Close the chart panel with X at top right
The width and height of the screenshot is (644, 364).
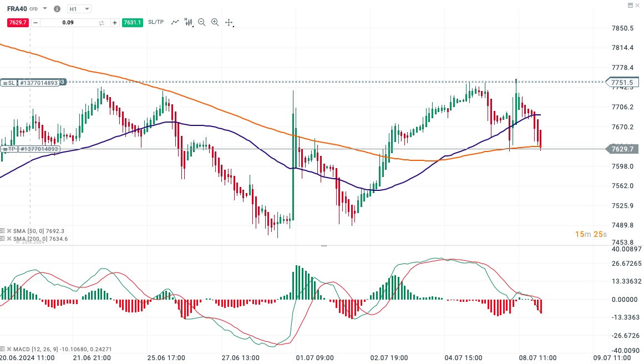637,6
